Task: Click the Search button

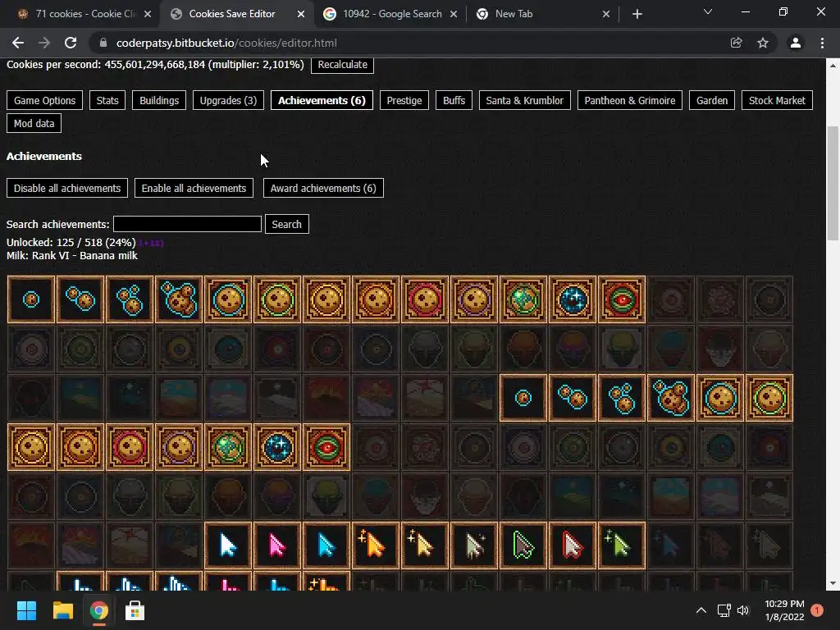Action: coord(286,224)
